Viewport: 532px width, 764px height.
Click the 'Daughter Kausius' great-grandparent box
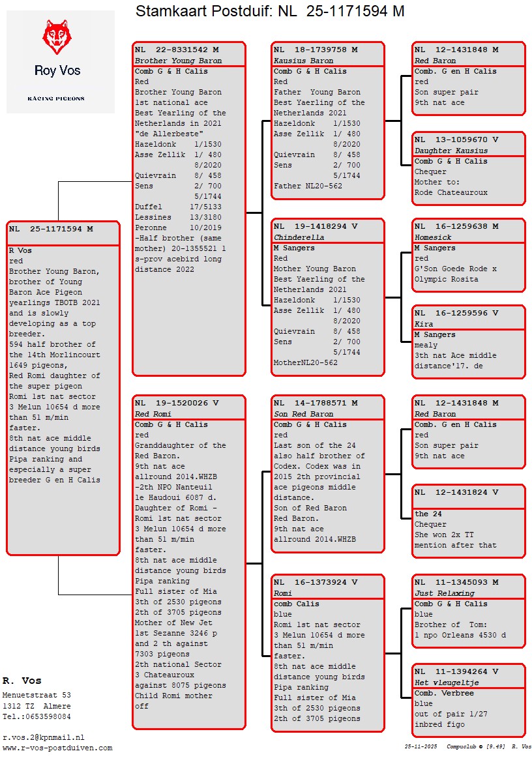click(x=469, y=166)
